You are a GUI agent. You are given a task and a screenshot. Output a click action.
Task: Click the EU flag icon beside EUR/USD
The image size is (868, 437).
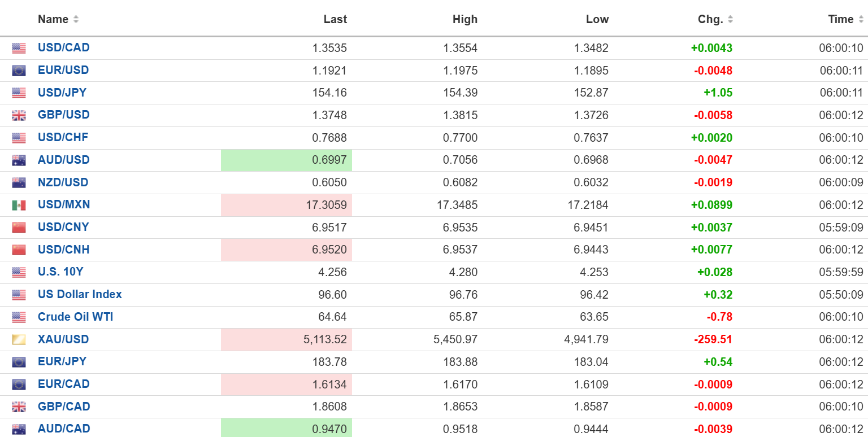(x=19, y=71)
